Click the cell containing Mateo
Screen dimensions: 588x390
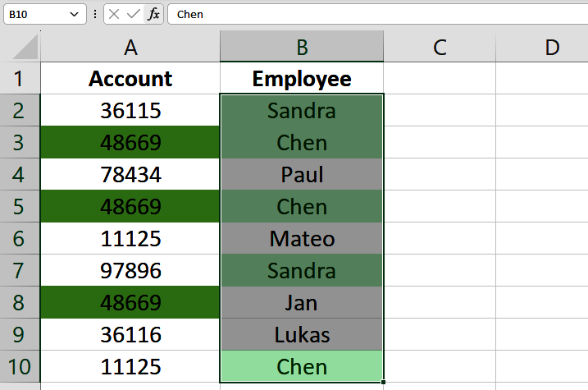(x=302, y=239)
